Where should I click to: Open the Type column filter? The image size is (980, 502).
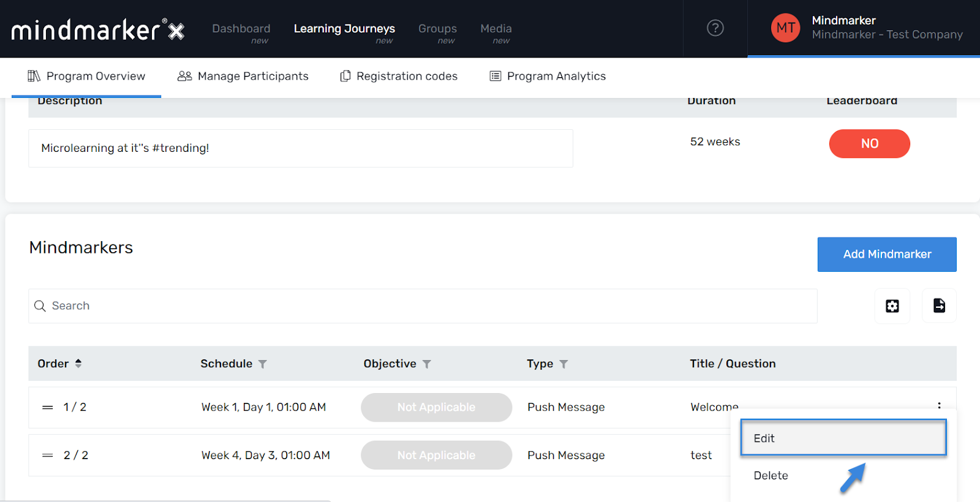563,364
